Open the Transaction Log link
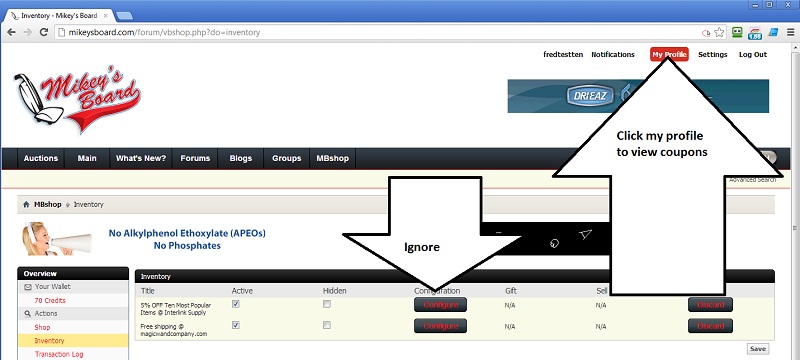The width and height of the screenshot is (800, 360). pos(59,354)
